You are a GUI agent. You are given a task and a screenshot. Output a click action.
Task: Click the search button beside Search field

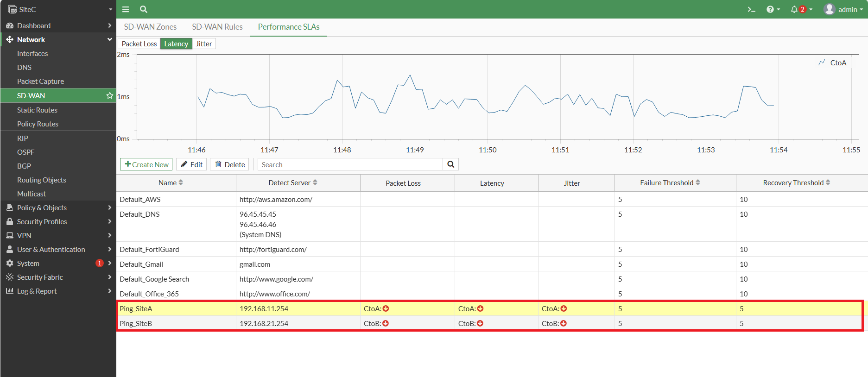click(451, 164)
